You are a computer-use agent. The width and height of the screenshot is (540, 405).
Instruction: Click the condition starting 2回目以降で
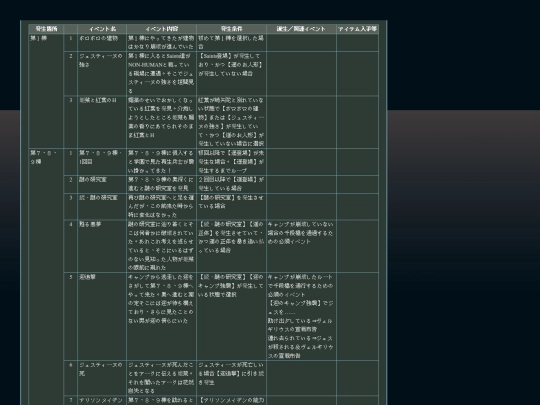(x=231, y=184)
